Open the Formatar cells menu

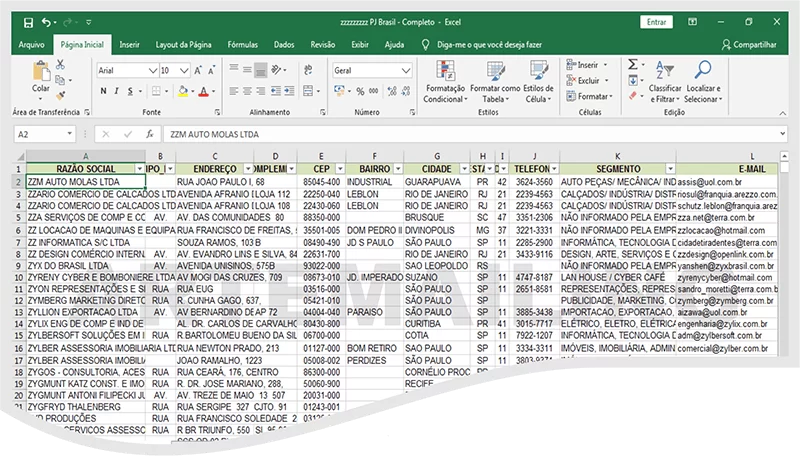[x=589, y=96]
